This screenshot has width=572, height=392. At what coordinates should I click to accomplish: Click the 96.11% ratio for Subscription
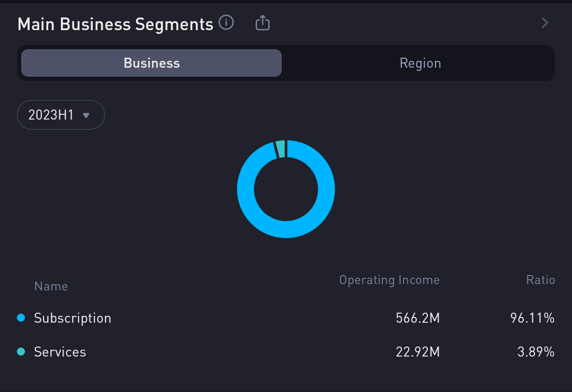pyautogui.click(x=532, y=318)
